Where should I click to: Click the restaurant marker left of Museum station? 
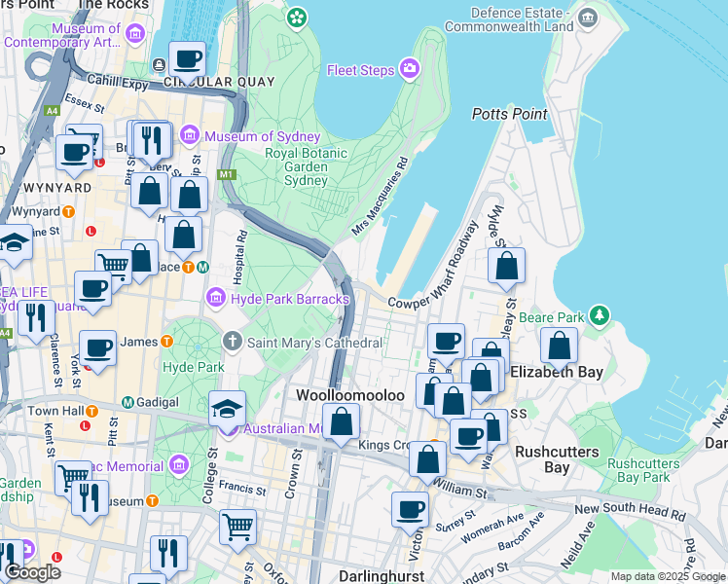click(91, 501)
